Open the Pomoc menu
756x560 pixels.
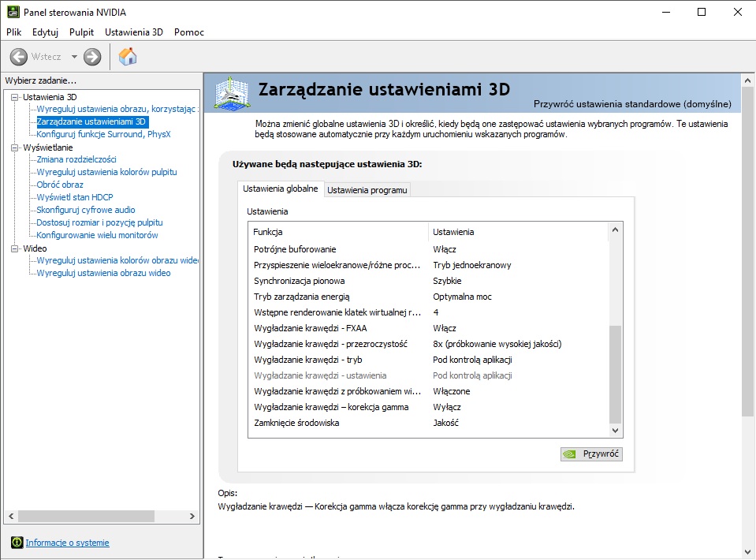[x=189, y=32]
